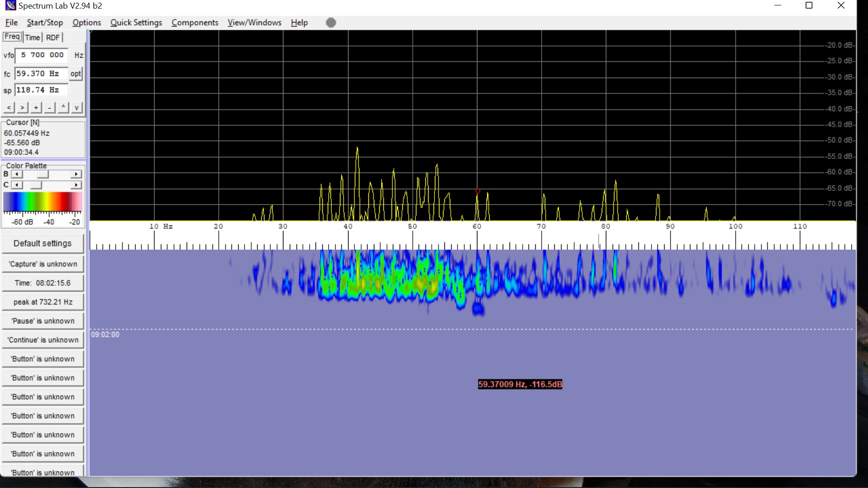Click the color palette gradient bar
The image size is (868, 488).
[x=42, y=202]
